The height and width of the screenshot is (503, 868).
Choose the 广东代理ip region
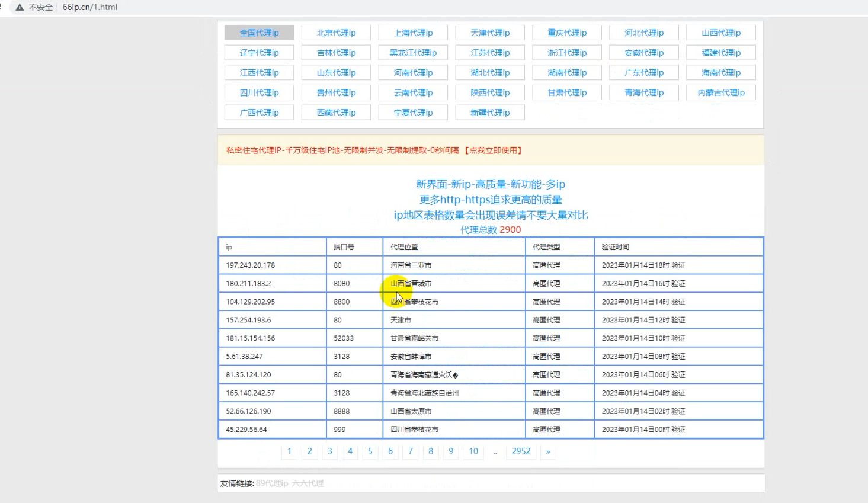tap(644, 72)
